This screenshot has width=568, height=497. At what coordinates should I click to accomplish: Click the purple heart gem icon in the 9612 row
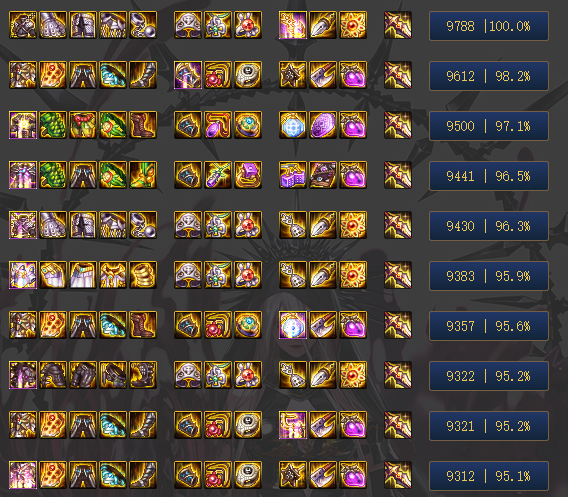[x=353, y=75]
